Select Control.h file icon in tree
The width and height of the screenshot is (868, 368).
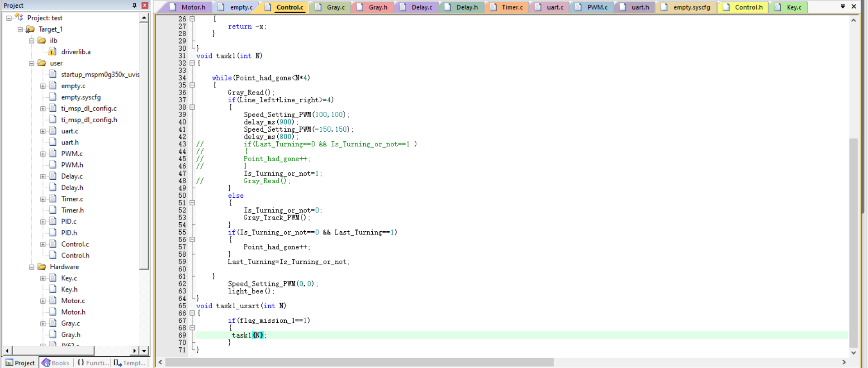52,255
